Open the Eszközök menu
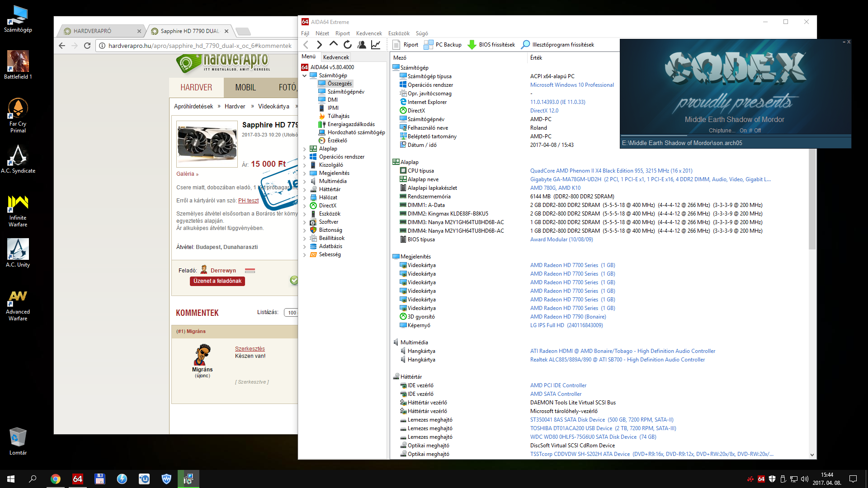This screenshot has height=488, width=868. point(398,33)
